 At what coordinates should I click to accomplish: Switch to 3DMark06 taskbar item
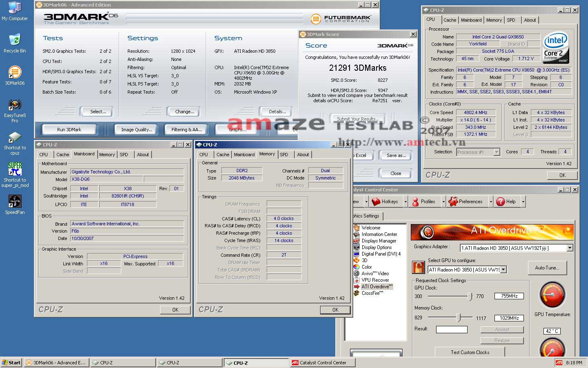[x=56, y=363]
